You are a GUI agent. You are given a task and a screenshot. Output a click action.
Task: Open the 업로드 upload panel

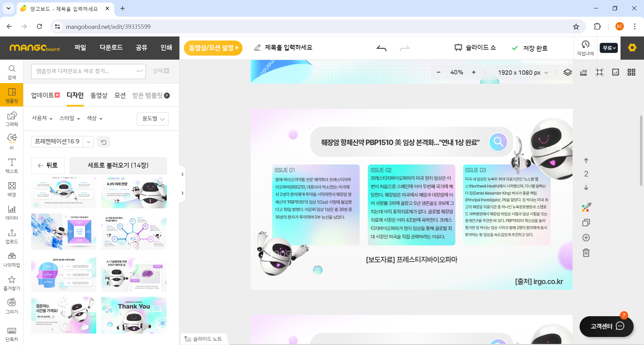(x=12, y=236)
